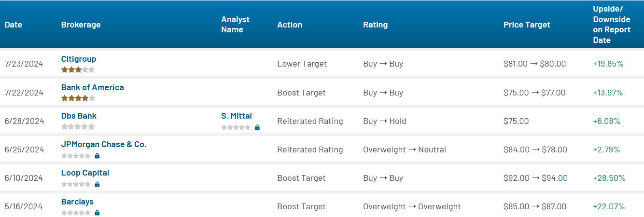Click the $92.00 → $94.00 price target
The image size is (644, 217).
point(535,178)
